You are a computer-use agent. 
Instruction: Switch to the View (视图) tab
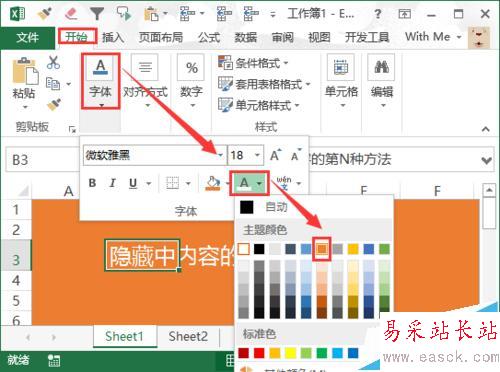pos(319,37)
